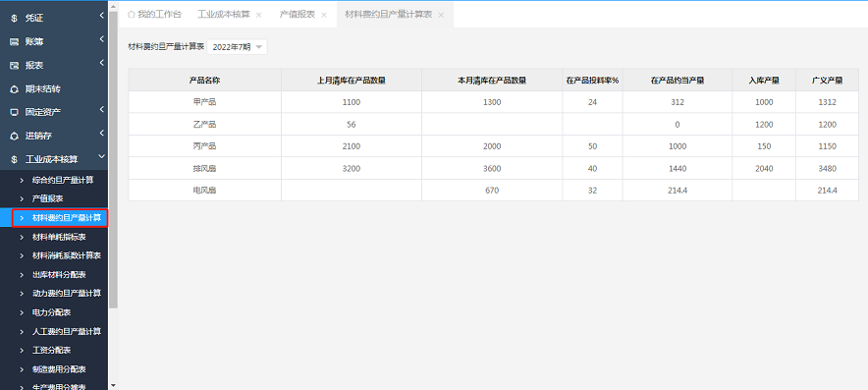Switch to the 产值报表 tab
868x390 pixels.
point(298,15)
